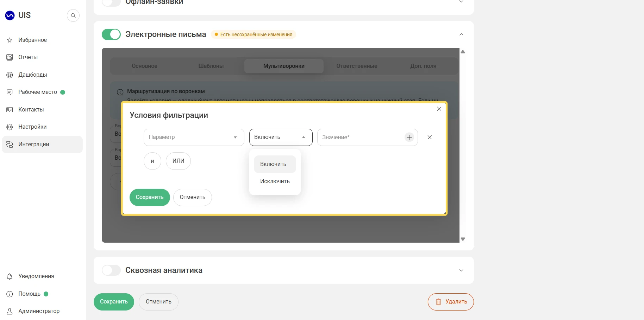
Task: Select the ИЛИ condition operator
Action: point(178,161)
